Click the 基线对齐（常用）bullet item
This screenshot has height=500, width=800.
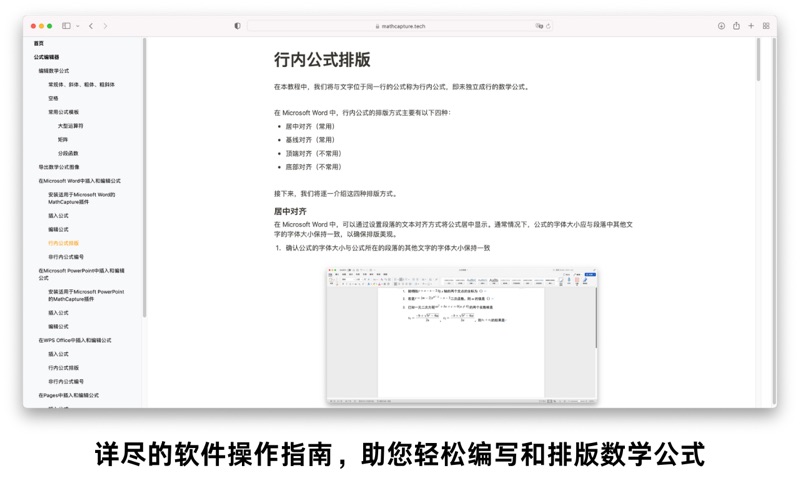coord(310,140)
